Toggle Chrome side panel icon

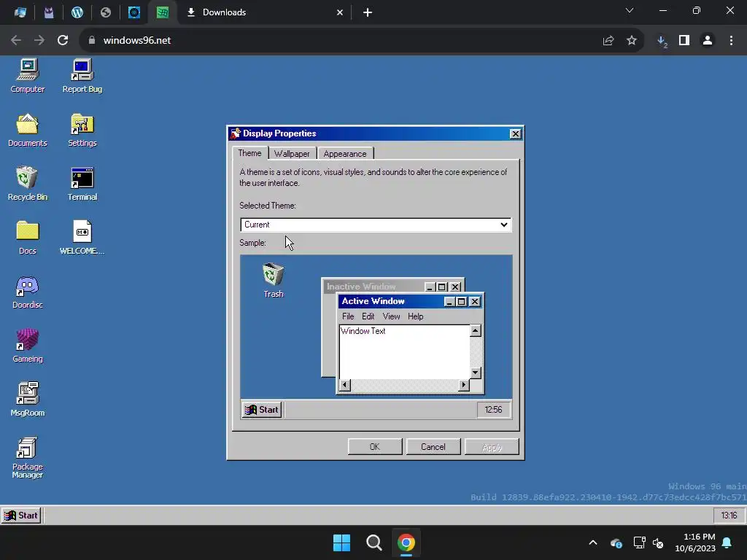click(x=684, y=41)
